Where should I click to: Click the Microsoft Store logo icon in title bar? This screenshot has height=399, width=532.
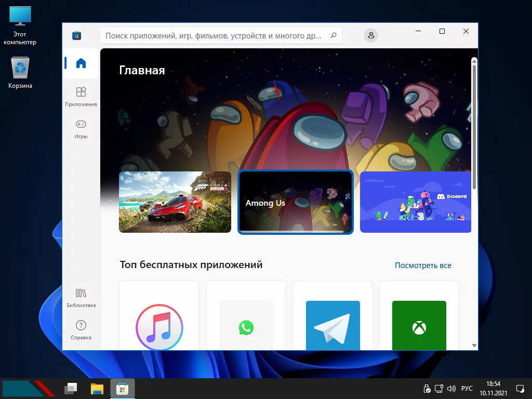click(77, 36)
